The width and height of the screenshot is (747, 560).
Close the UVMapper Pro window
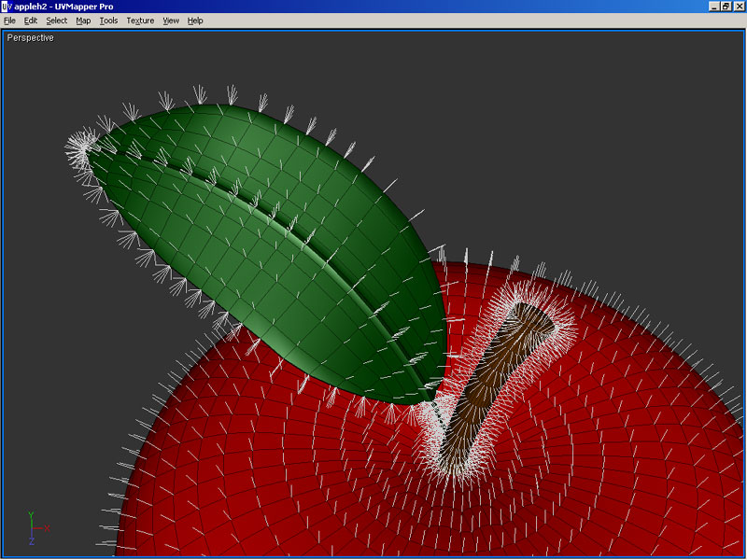tap(739, 7)
